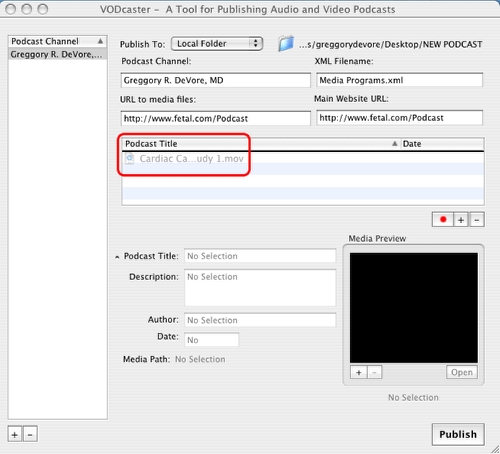The image size is (500, 454).
Task: Remove episode using minus button beside record
Action: [477, 220]
